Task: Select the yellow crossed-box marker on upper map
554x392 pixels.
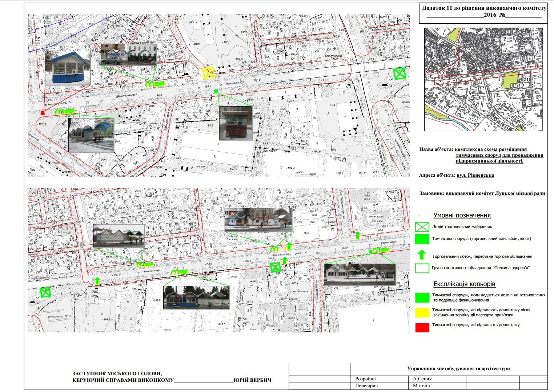Action: pyautogui.click(x=209, y=73)
